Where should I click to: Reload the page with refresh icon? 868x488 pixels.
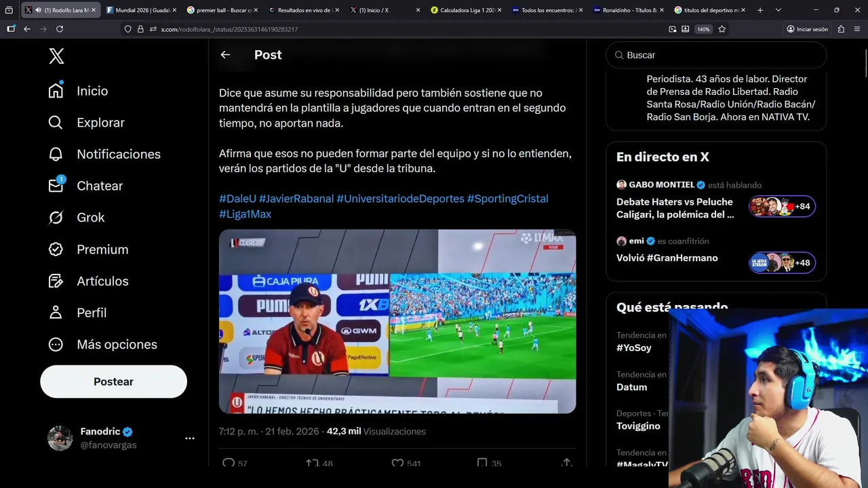coord(60,29)
